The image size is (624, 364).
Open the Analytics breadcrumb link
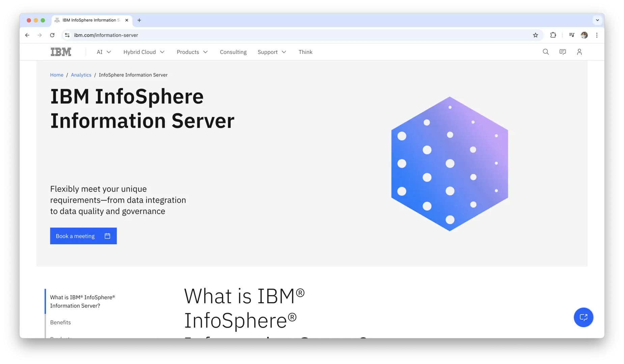pyautogui.click(x=81, y=75)
